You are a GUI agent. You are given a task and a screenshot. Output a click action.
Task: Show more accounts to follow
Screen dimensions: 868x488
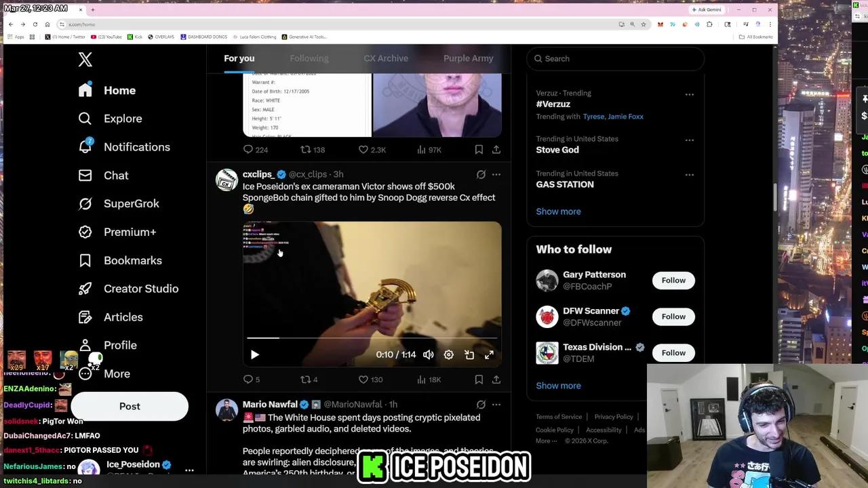pos(558,386)
